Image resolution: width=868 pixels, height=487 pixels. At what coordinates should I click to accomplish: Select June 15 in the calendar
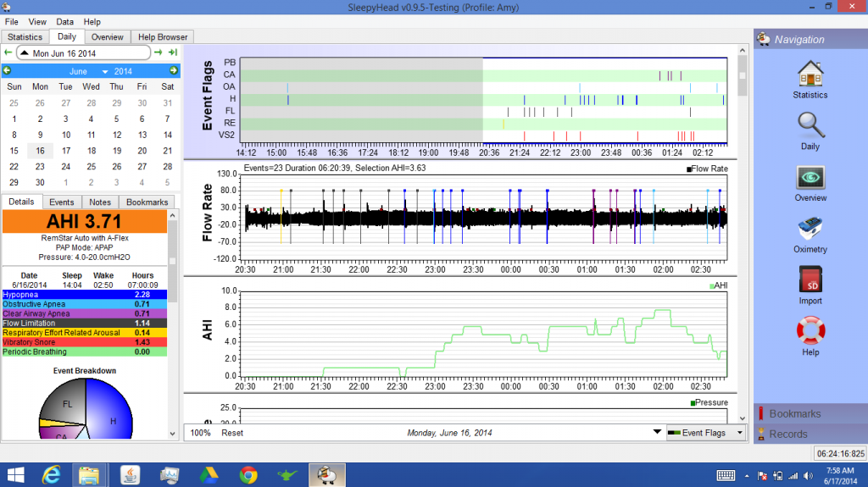[x=14, y=151]
